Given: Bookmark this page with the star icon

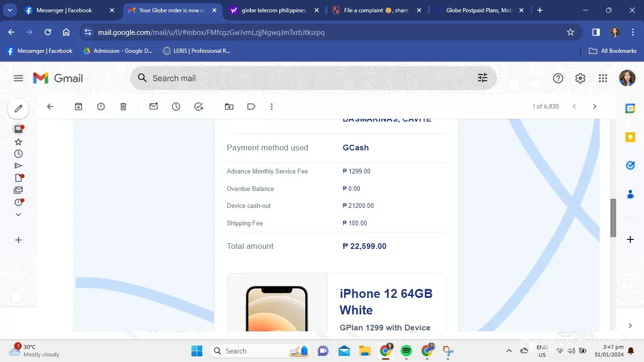Looking at the screenshot, I should (x=570, y=32).
